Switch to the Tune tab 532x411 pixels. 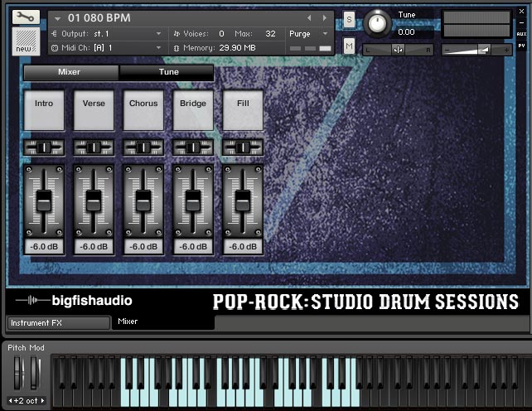[x=167, y=72]
